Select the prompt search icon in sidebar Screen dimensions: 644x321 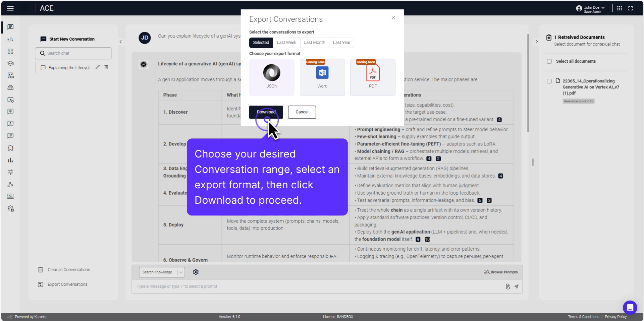click(x=10, y=39)
